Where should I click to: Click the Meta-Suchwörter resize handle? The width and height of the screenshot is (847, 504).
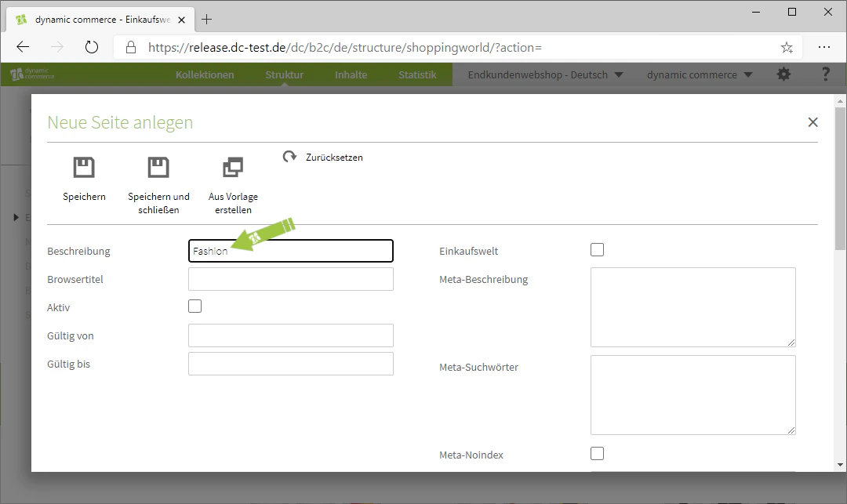791,430
